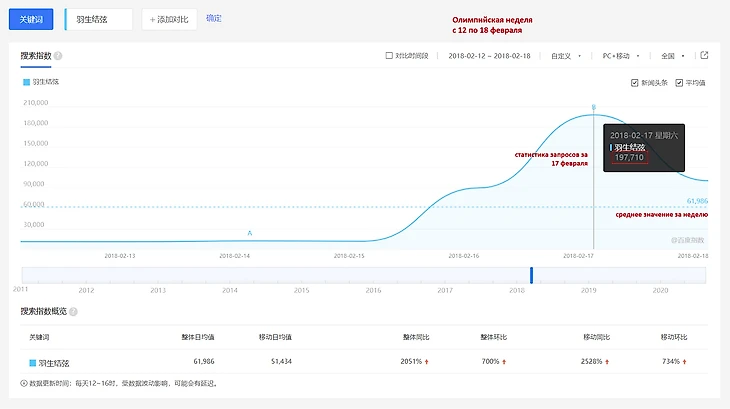
Task: Click blue legend square for 羽生结弦 in chart
Action: [26, 82]
